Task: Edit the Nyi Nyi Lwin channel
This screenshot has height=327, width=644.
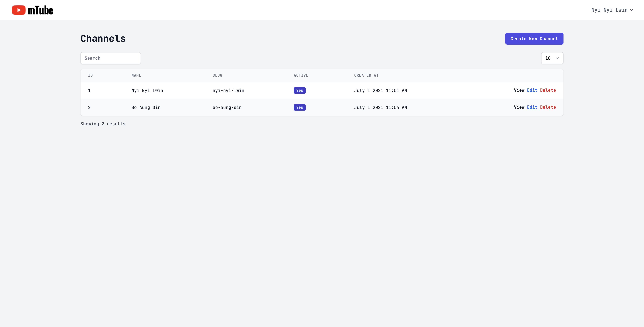Action: click(532, 90)
